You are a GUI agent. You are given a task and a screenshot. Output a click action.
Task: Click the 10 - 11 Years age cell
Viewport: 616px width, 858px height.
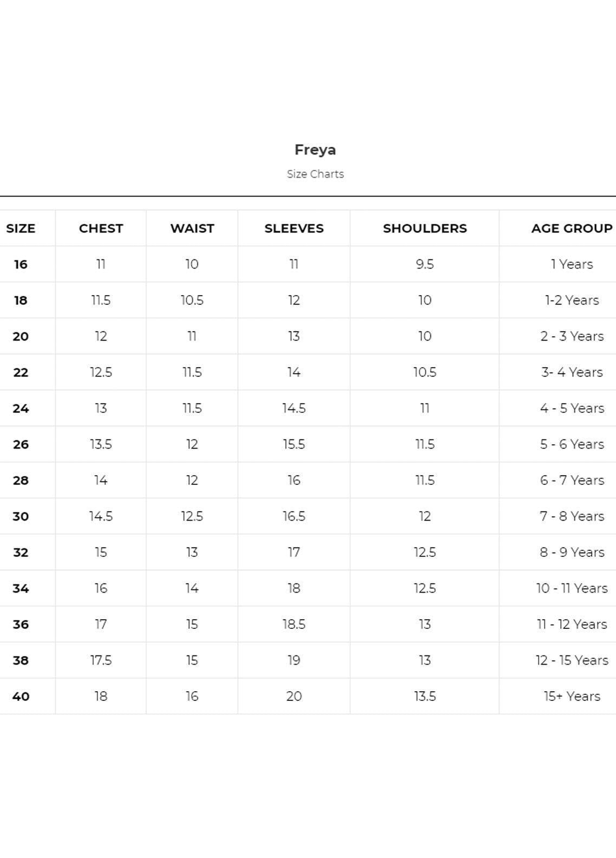(572, 588)
